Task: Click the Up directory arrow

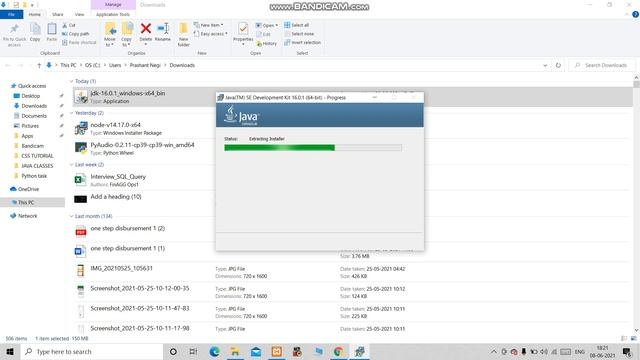Action: (x=39, y=65)
